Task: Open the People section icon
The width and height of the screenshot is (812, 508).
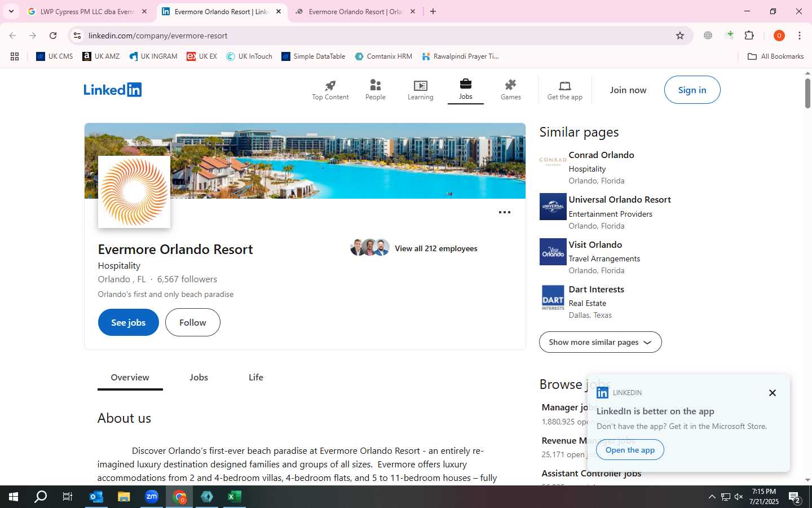Action: 376,85
